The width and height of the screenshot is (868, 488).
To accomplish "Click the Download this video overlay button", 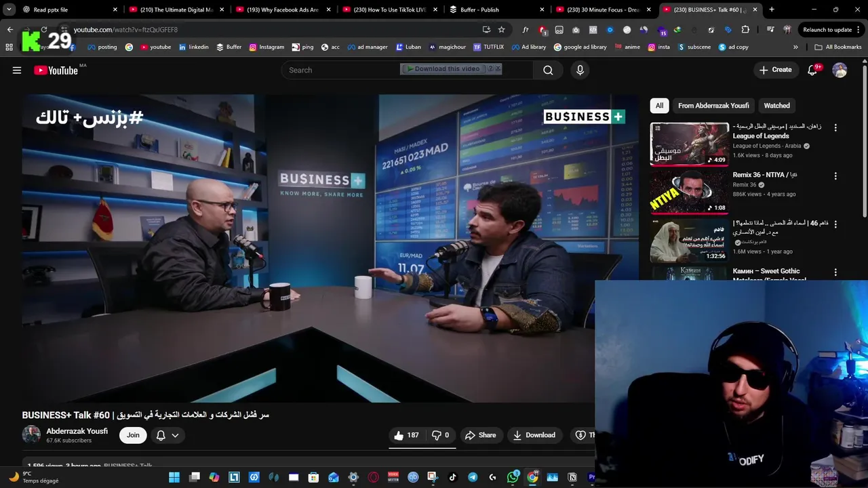I will [444, 68].
